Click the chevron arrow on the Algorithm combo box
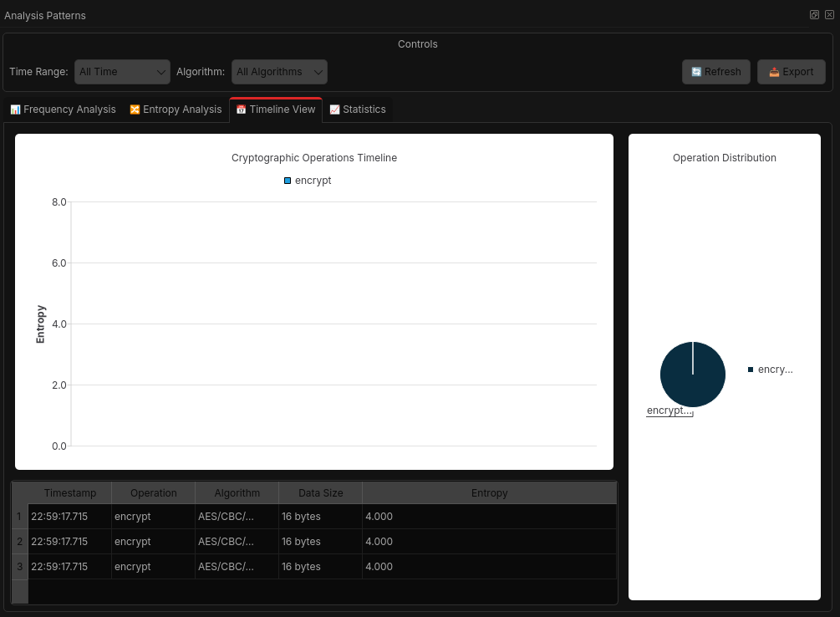 pos(318,72)
